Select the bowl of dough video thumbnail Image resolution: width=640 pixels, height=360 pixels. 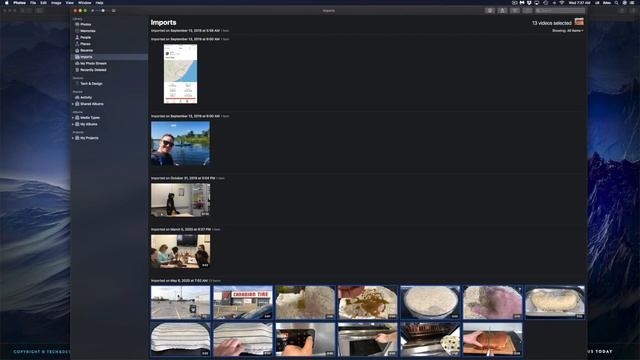[x=430, y=302]
